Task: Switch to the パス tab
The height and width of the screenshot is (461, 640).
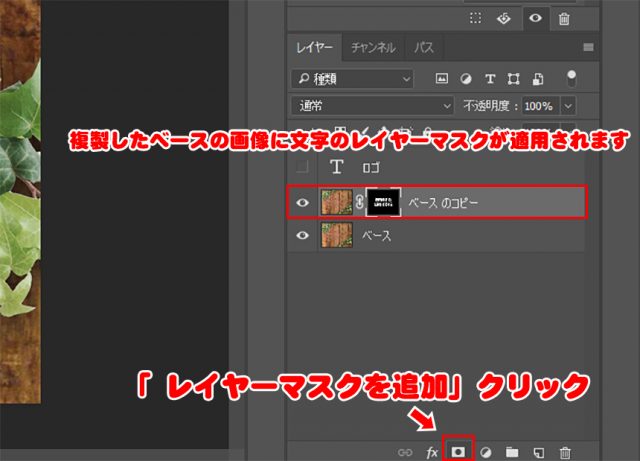Action: click(x=424, y=48)
